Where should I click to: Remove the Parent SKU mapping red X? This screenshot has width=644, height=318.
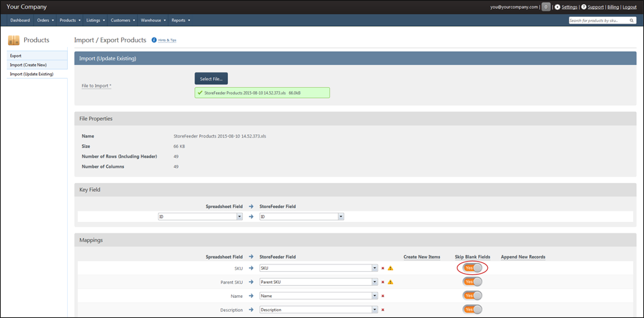(x=383, y=282)
